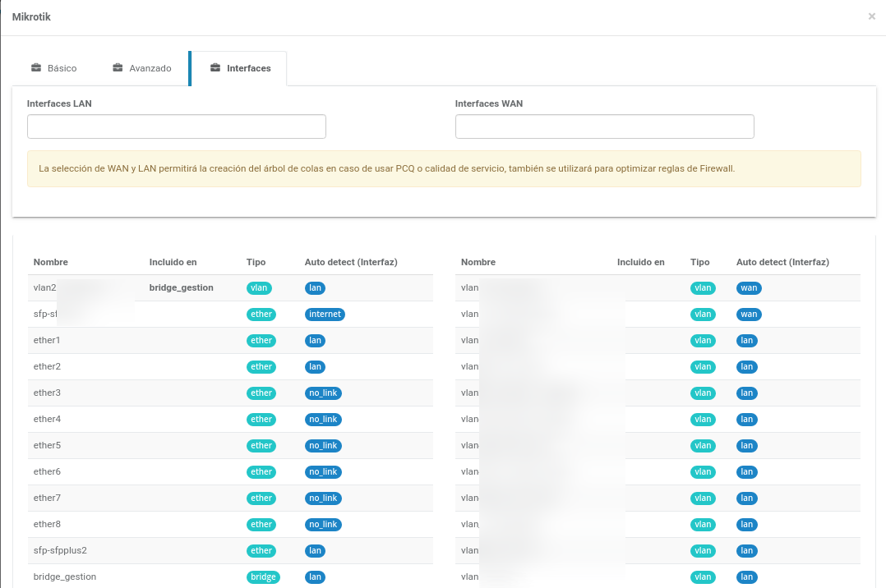Viewport: 886px width, 588px height.
Task: Select the ether2 row name
Action: 47,366
